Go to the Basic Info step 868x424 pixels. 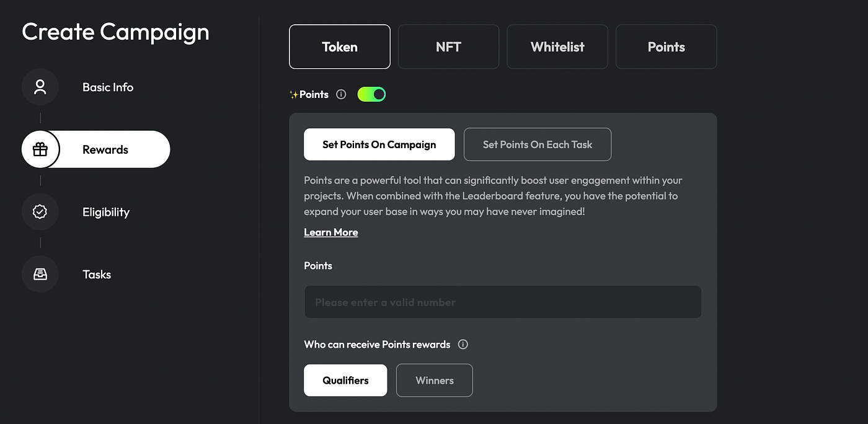click(x=108, y=87)
